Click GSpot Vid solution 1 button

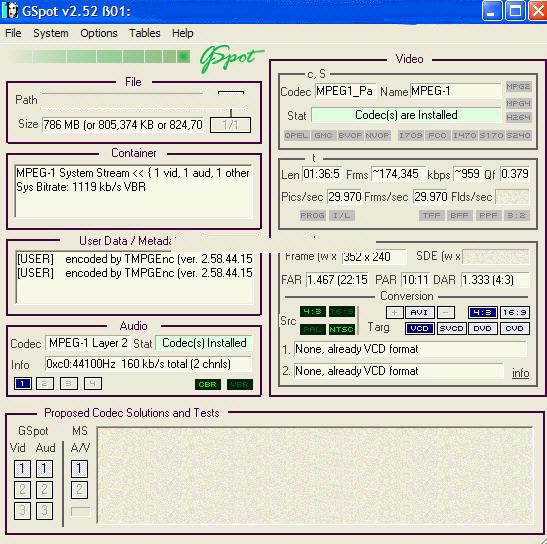(x=22, y=469)
